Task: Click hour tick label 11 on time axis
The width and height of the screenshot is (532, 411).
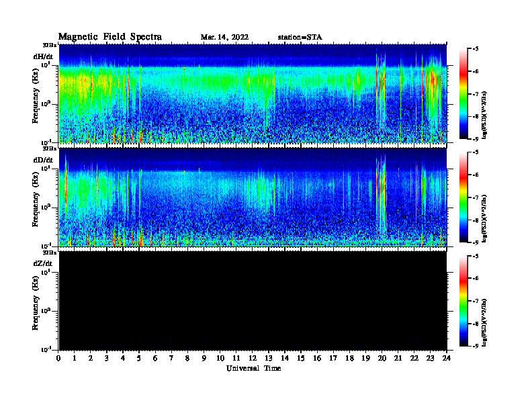Action: tap(236, 358)
